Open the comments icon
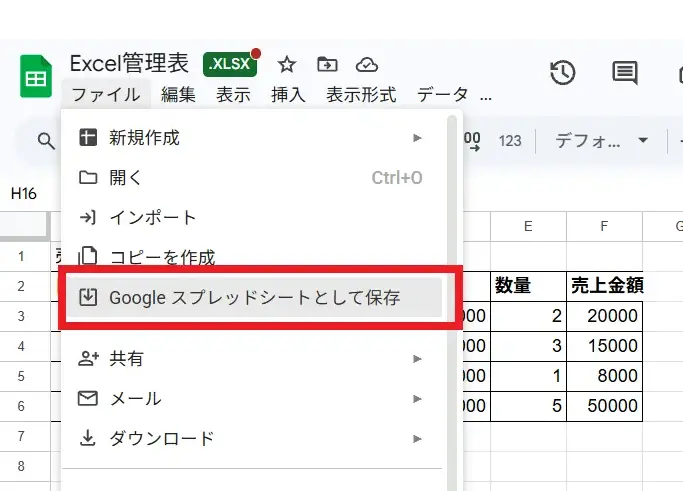 pyautogui.click(x=625, y=73)
